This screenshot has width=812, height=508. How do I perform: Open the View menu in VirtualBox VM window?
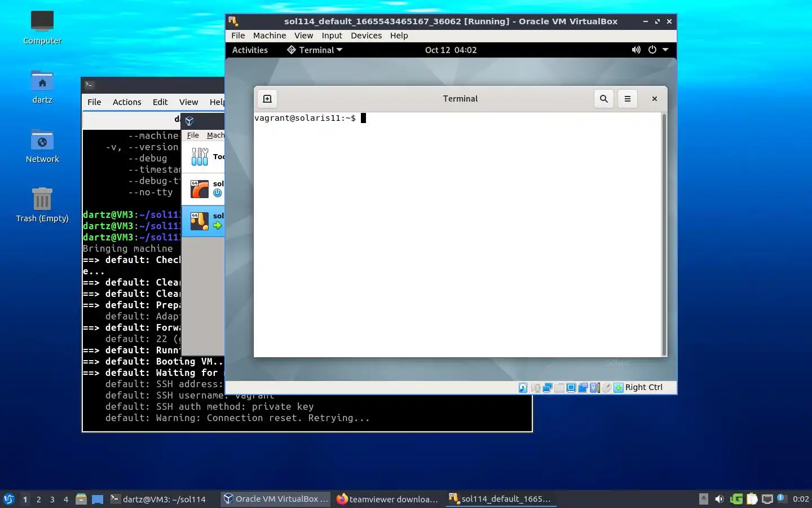[303, 36]
